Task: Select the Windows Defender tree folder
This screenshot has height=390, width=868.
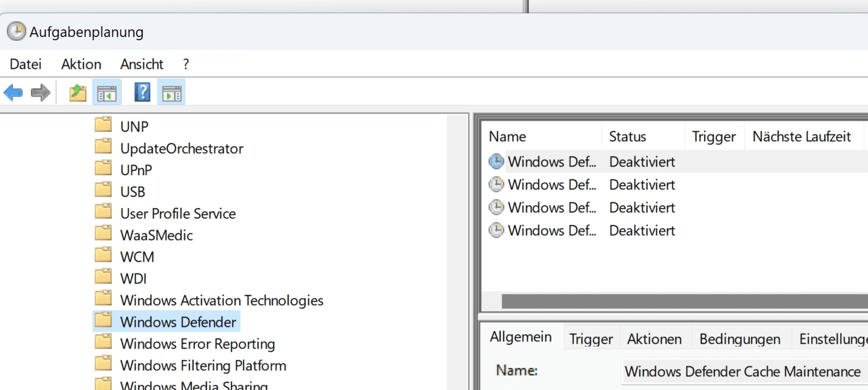Action: tap(178, 322)
